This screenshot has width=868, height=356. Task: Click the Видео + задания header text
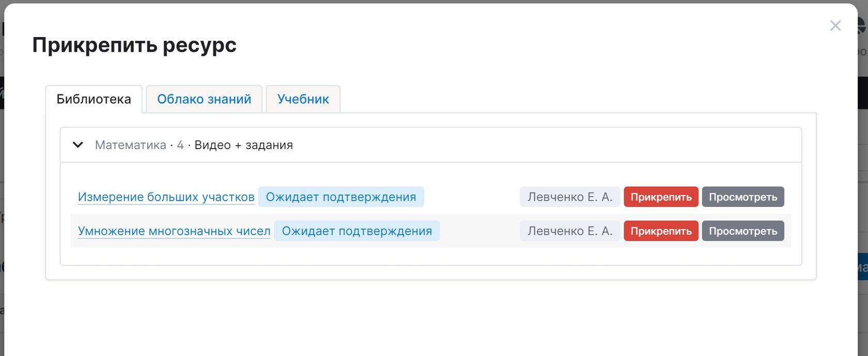point(243,145)
